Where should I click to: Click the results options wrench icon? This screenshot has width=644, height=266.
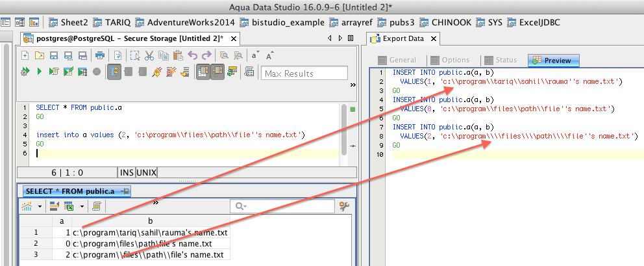(x=344, y=206)
